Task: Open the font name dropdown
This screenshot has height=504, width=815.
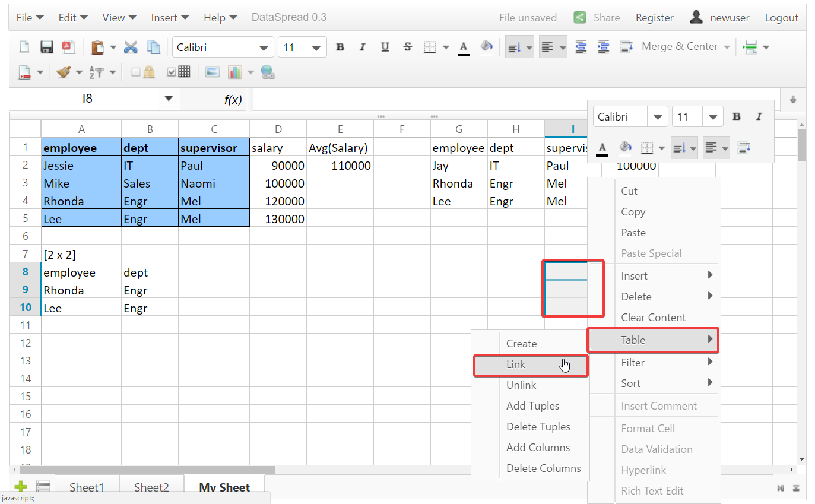Action: pos(263,46)
